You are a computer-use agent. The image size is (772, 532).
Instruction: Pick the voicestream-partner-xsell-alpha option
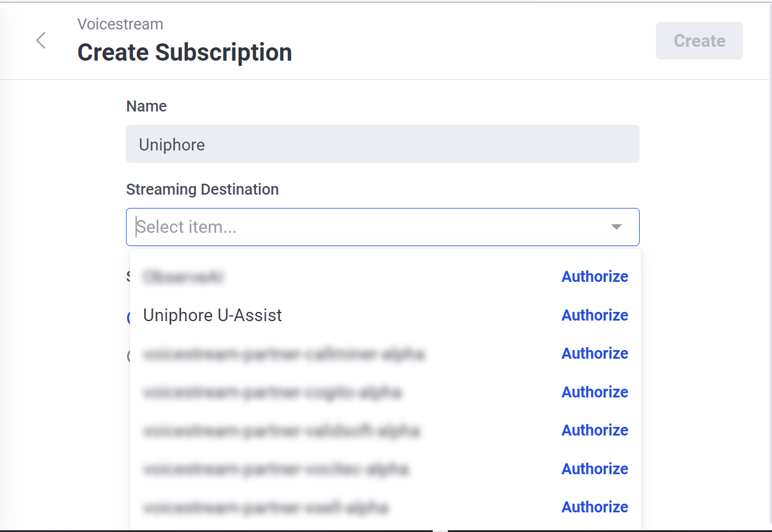click(x=265, y=507)
